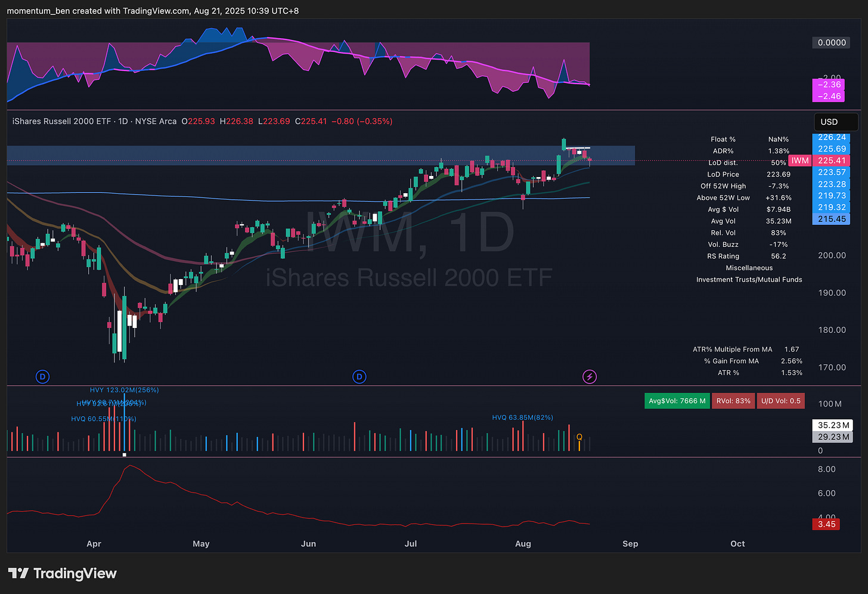Click the HVQ 63.85M(82%) volume label
The image size is (868, 594).
point(522,417)
